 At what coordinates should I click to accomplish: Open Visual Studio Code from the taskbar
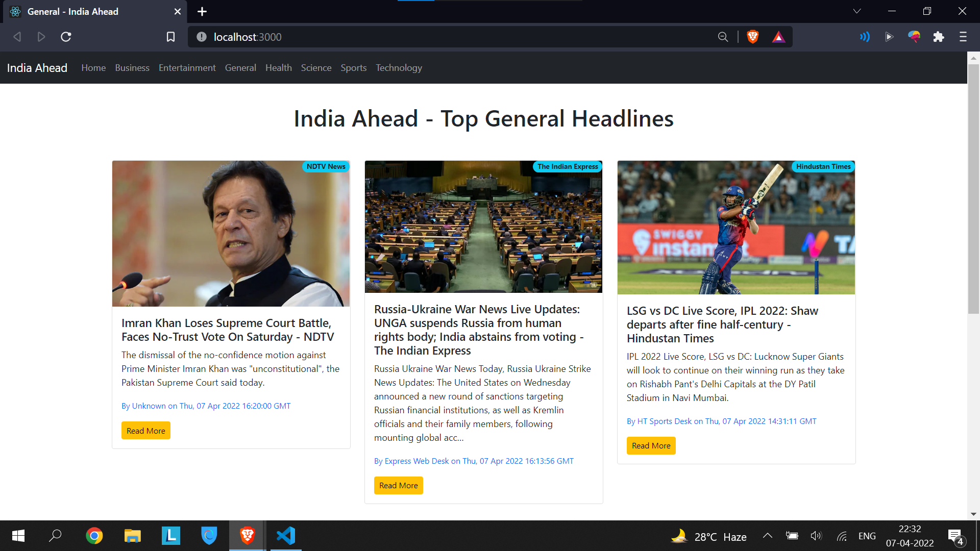[285, 536]
